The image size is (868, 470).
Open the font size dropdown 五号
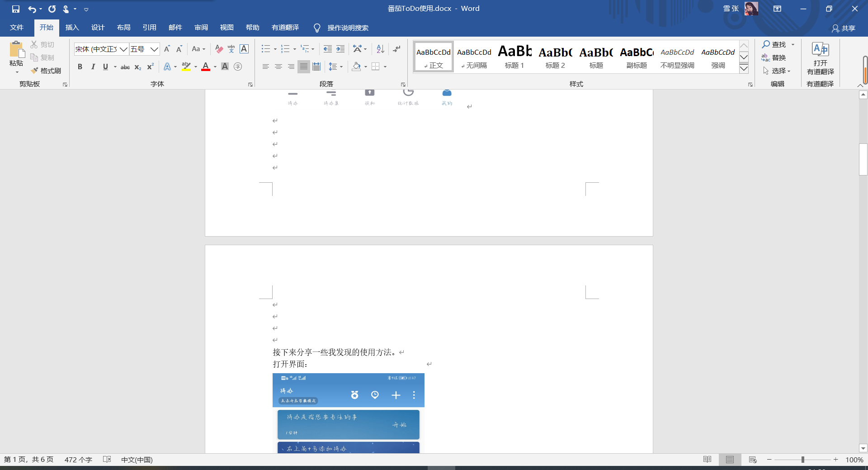[x=154, y=49]
